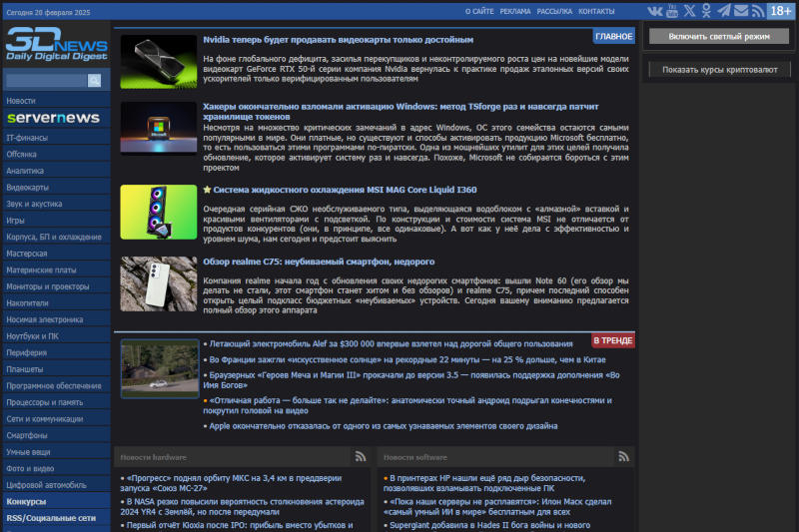
Task: Open article about Nvidia selling video cards
Action: pos(338,40)
